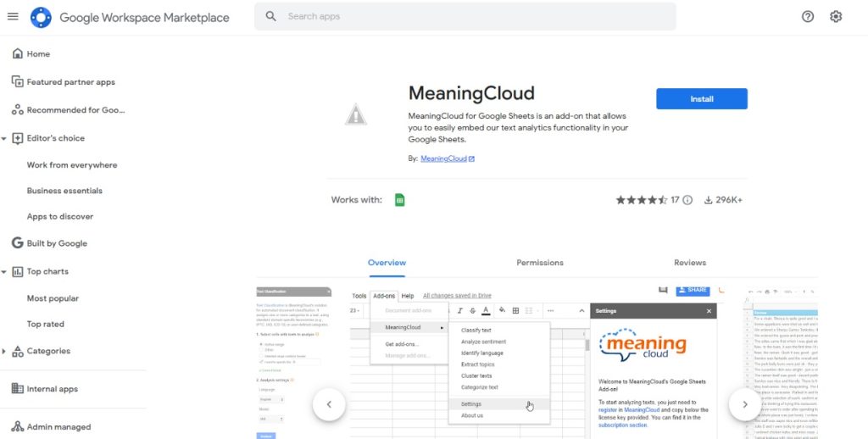Open the settings gear icon
The image size is (868, 439).
[836, 17]
